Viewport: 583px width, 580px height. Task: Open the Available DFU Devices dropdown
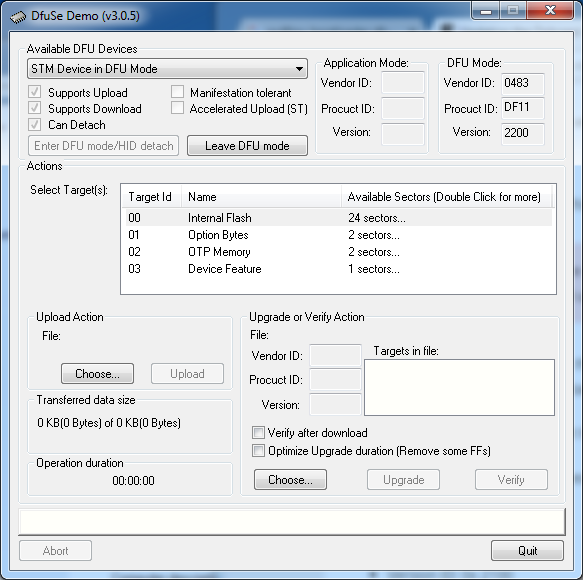tap(167, 69)
